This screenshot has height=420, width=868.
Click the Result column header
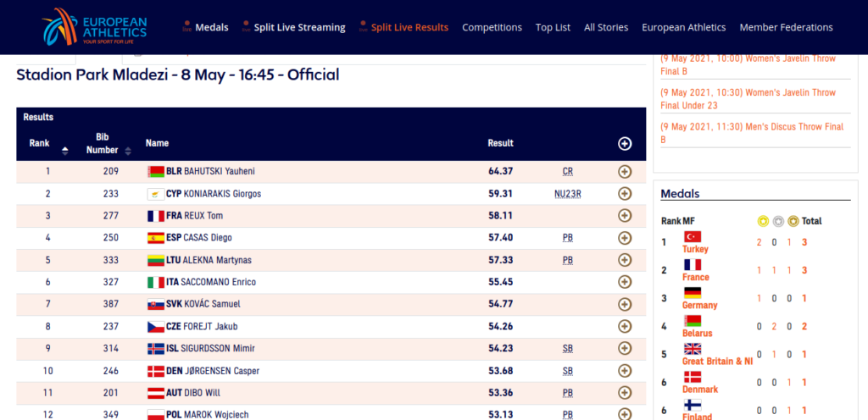tap(500, 143)
